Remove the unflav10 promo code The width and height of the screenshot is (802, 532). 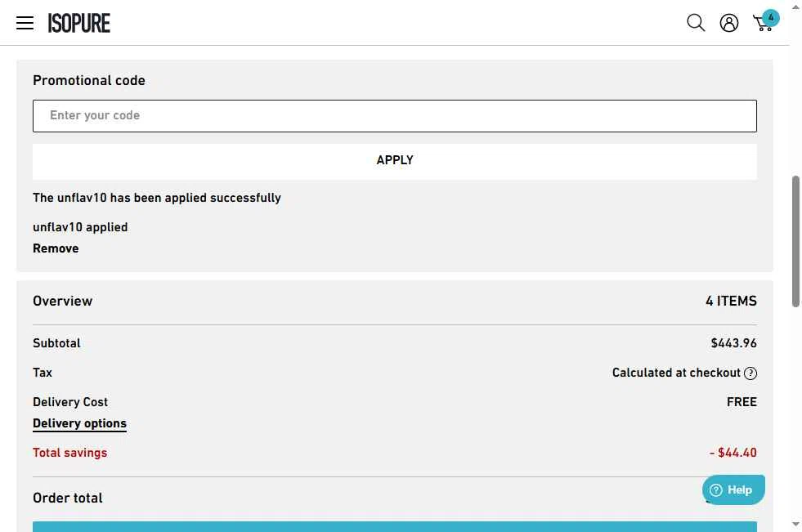pos(56,248)
